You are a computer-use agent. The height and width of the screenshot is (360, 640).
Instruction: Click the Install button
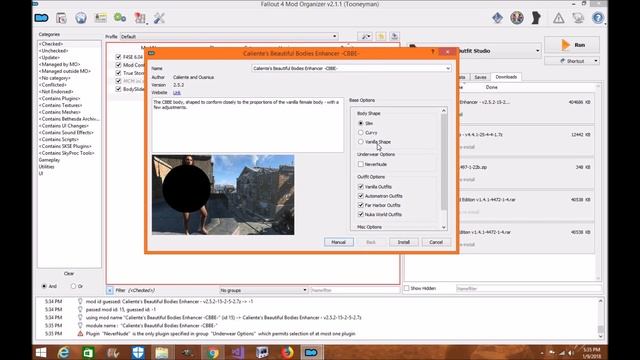pyautogui.click(x=403, y=242)
